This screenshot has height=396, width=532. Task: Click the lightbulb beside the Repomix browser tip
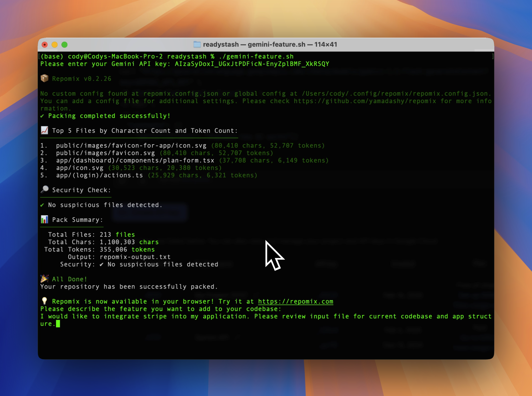coord(45,301)
